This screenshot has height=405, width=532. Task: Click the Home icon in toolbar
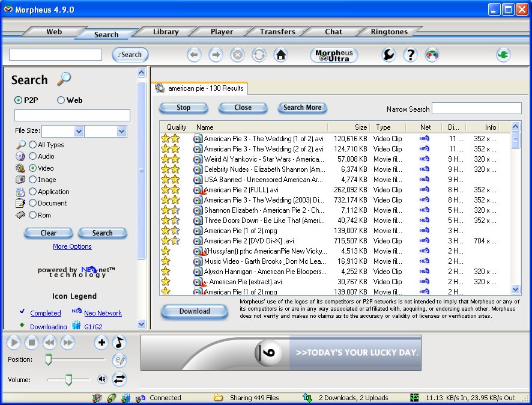[x=281, y=55]
